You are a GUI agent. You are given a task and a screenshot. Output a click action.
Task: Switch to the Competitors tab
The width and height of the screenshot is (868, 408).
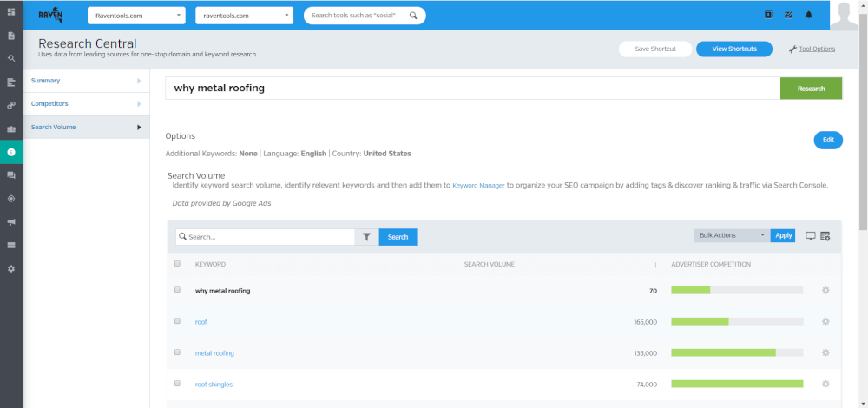(x=86, y=104)
